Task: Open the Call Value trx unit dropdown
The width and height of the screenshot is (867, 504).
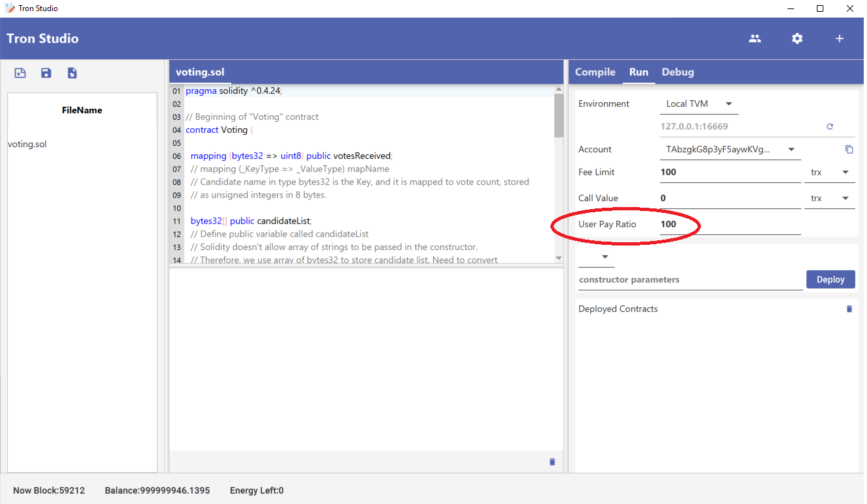Action: tap(830, 199)
